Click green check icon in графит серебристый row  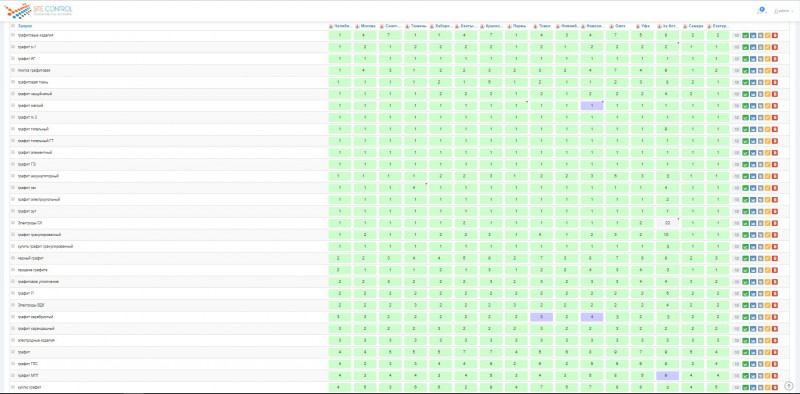[x=745, y=317]
